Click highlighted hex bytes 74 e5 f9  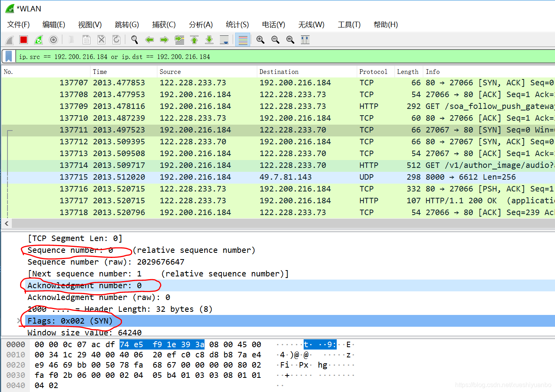tap(162, 344)
